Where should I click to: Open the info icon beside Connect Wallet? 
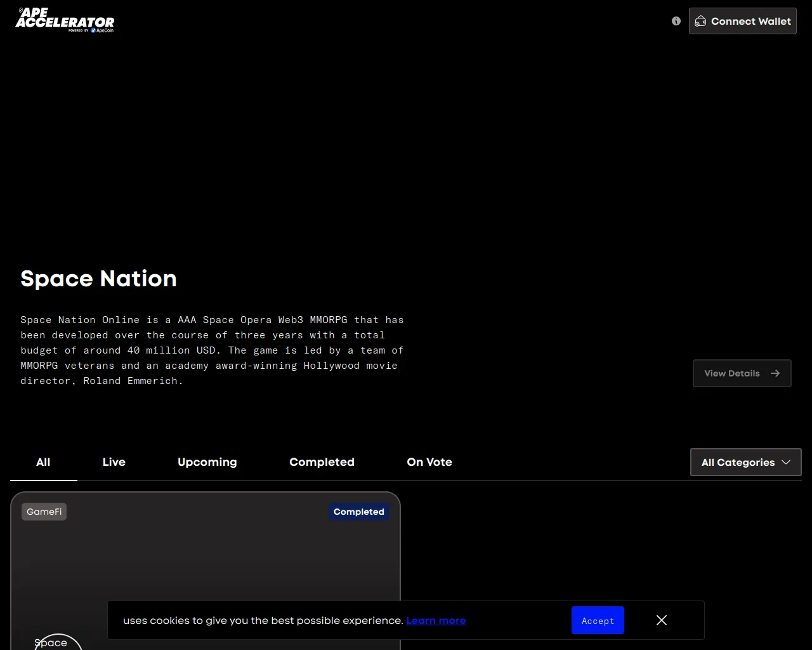point(676,21)
